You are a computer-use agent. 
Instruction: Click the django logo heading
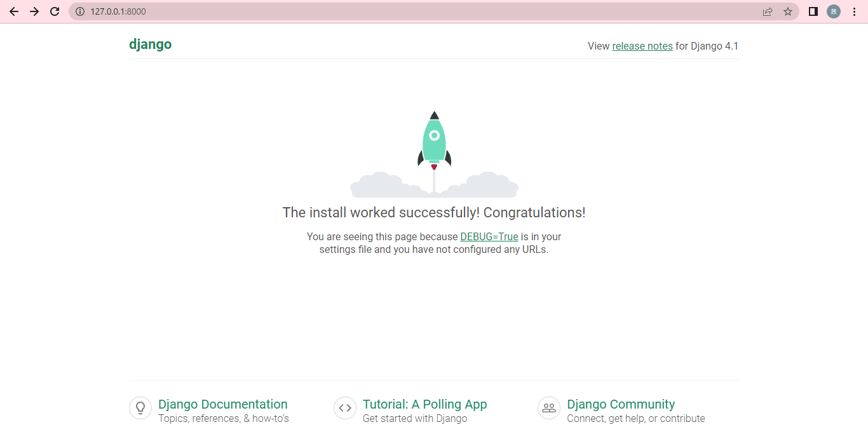coord(151,44)
